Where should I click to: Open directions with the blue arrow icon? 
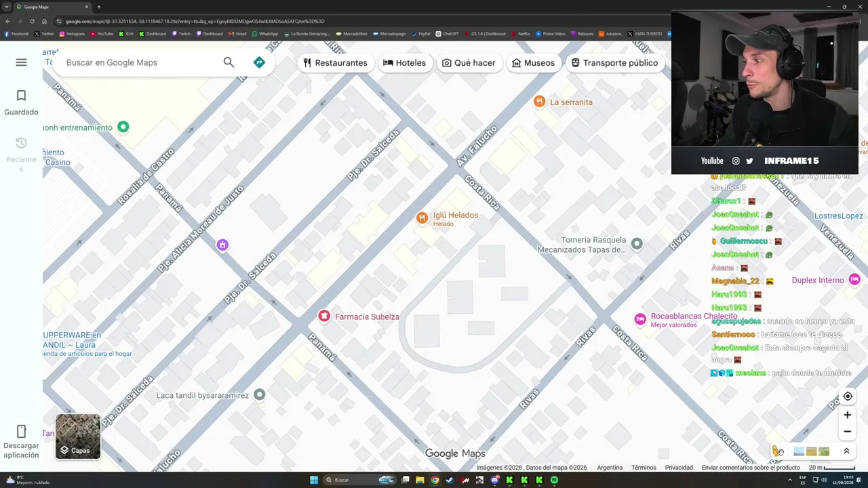[259, 62]
